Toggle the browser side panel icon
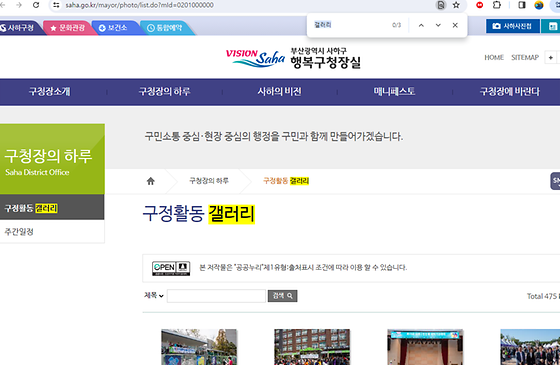This screenshot has width=560, height=365. pyautogui.click(x=522, y=5)
